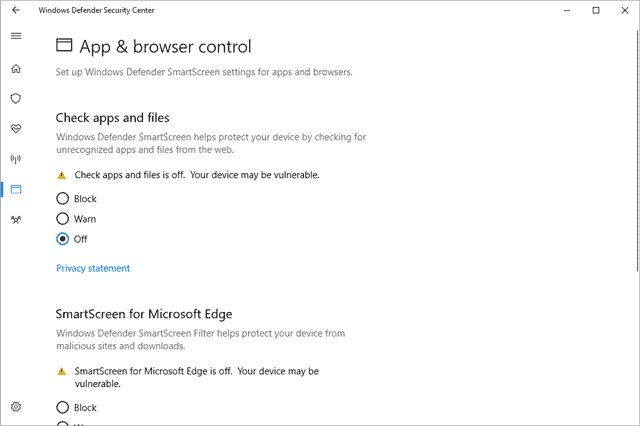Image resolution: width=640 pixels, height=426 pixels.
Task: Open Device performance & health heart icon
Action: [16, 129]
